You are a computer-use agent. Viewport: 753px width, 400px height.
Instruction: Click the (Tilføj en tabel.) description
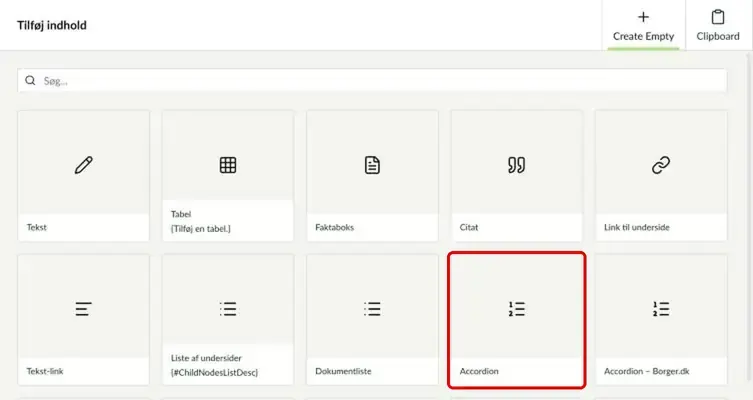[201, 229]
